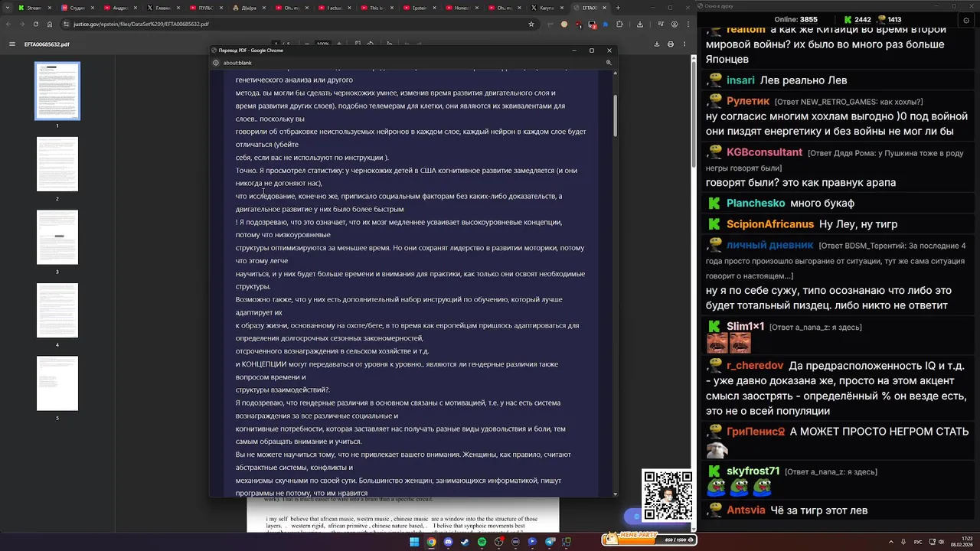Screen dimensions: 980x551
Task: Select PDF page 5 thumbnail
Action: 57,383
